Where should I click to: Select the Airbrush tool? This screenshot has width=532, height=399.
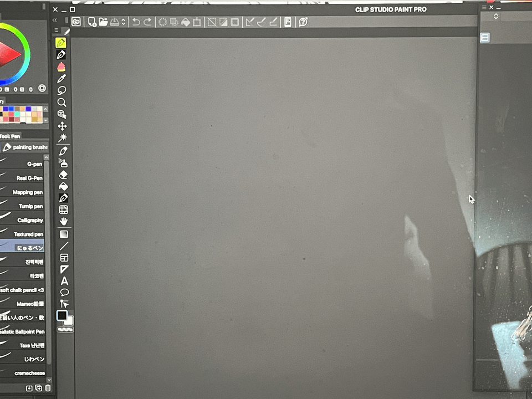click(x=63, y=163)
